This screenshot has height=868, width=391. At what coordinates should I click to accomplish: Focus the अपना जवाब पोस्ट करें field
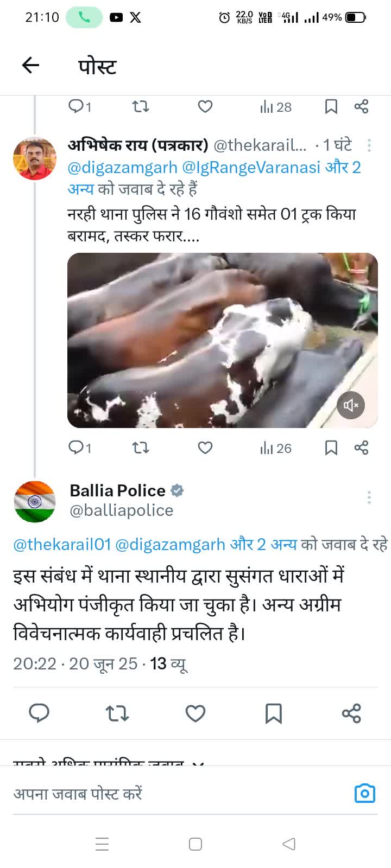(179, 794)
